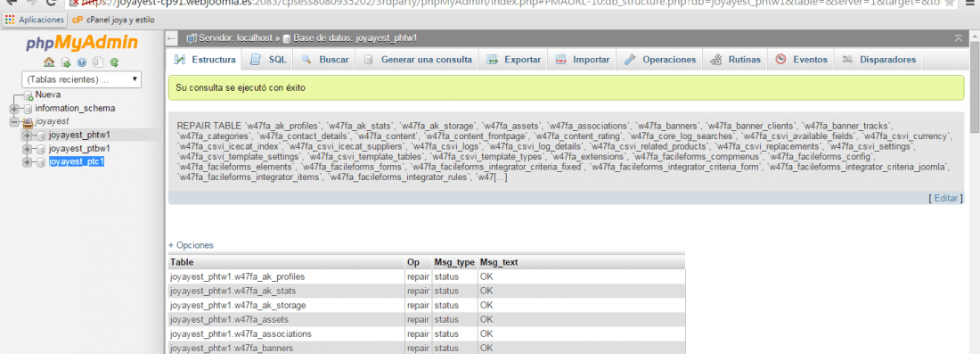Select joyayest_ptbw1 in the tree
This screenshot has width=980, height=354.
tap(79, 149)
